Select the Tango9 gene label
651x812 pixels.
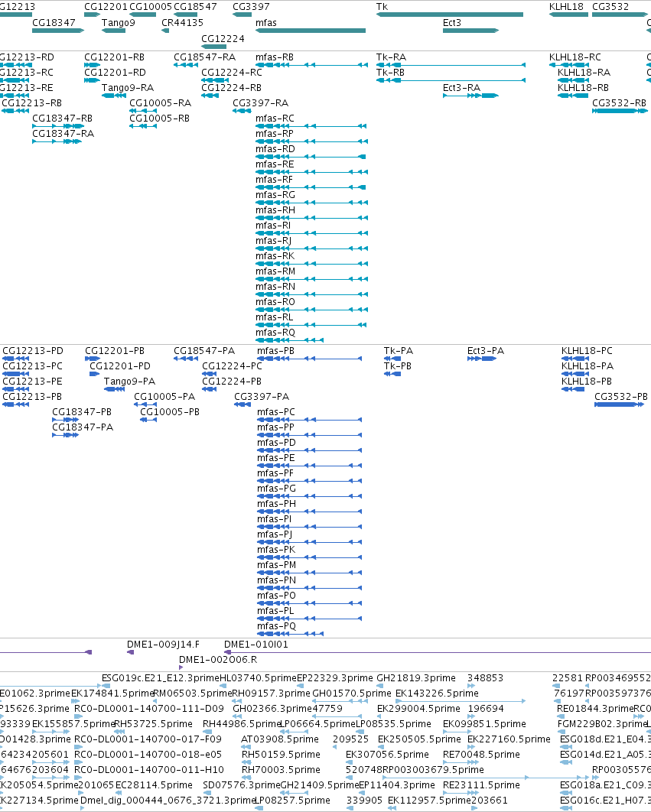coord(118,23)
